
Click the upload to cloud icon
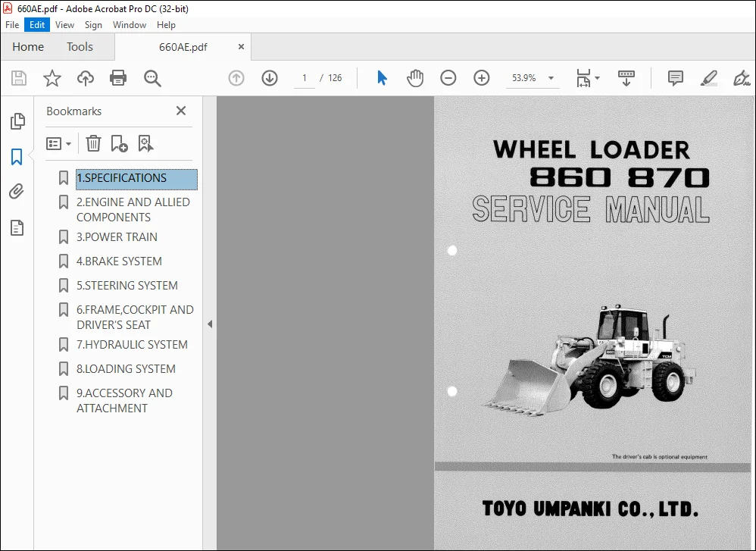point(86,78)
